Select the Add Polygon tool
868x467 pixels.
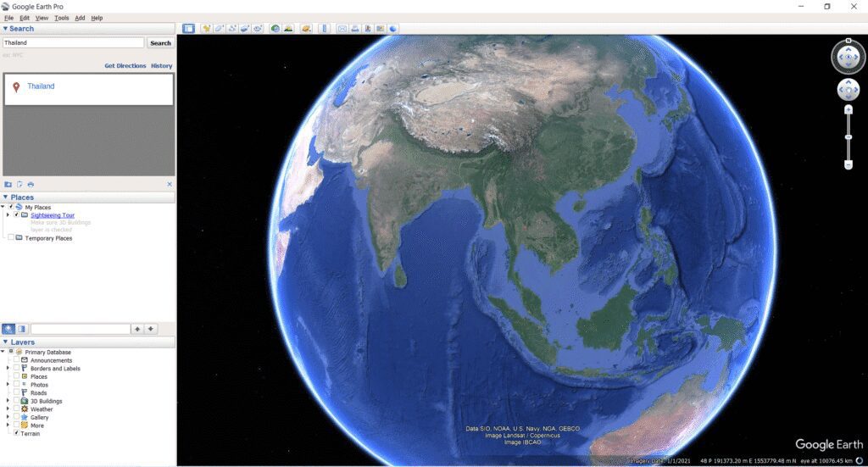(220, 28)
